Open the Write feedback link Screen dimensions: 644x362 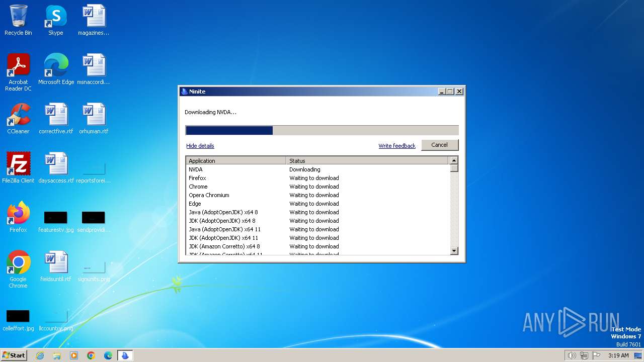tap(397, 146)
